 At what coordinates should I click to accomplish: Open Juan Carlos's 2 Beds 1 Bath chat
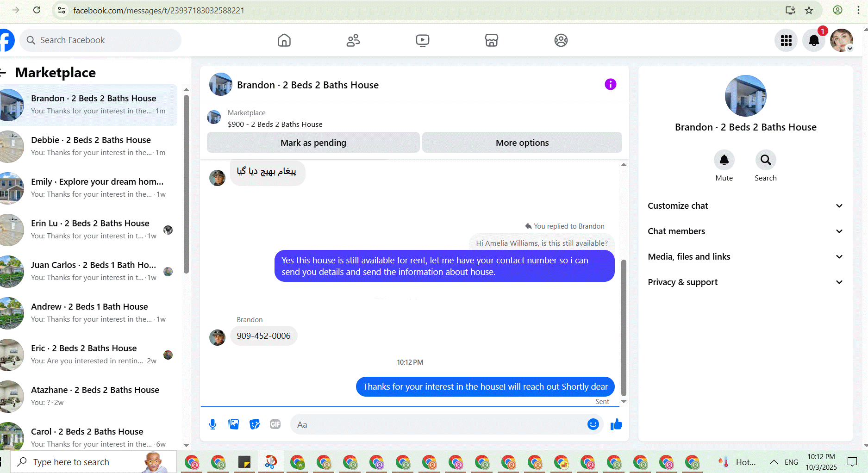[x=88, y=272]
